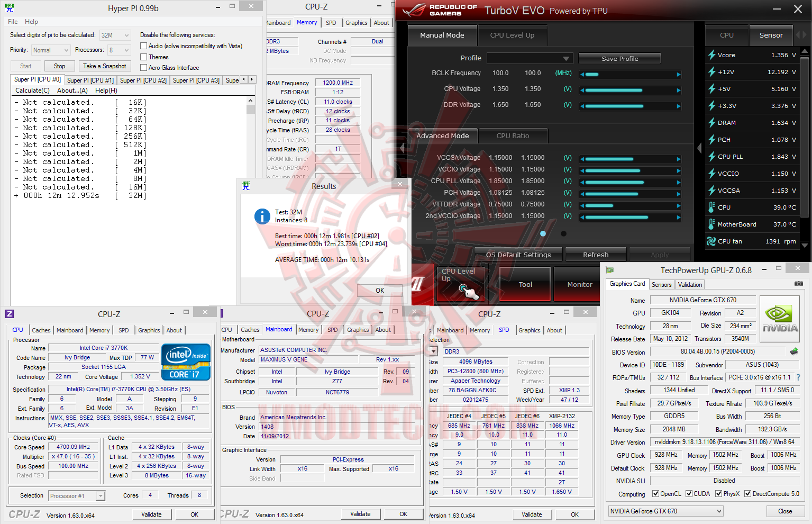Click the Results dialog title icon

246,186
